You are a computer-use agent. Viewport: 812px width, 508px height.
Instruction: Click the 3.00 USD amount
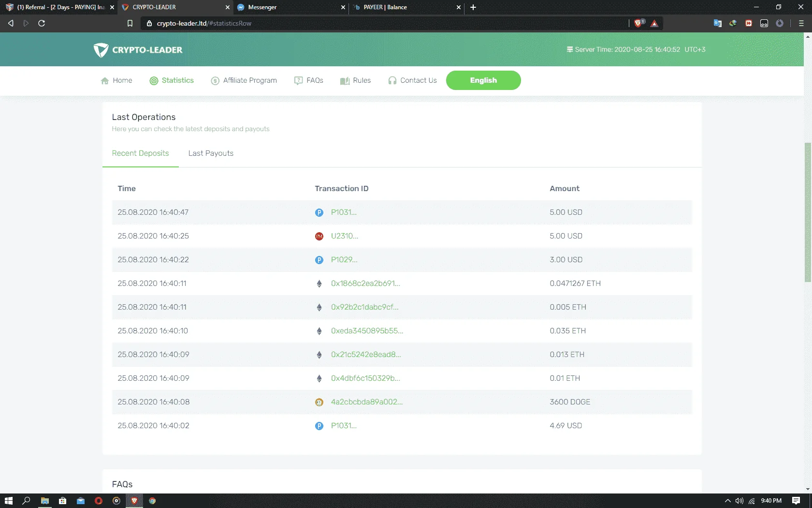(566, 260)
